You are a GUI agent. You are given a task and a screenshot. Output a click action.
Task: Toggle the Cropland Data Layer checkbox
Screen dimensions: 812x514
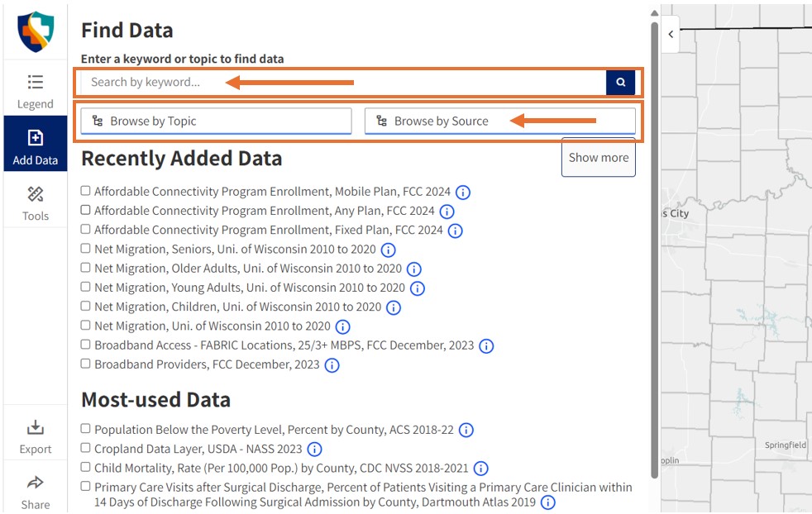tap(86, 448)
